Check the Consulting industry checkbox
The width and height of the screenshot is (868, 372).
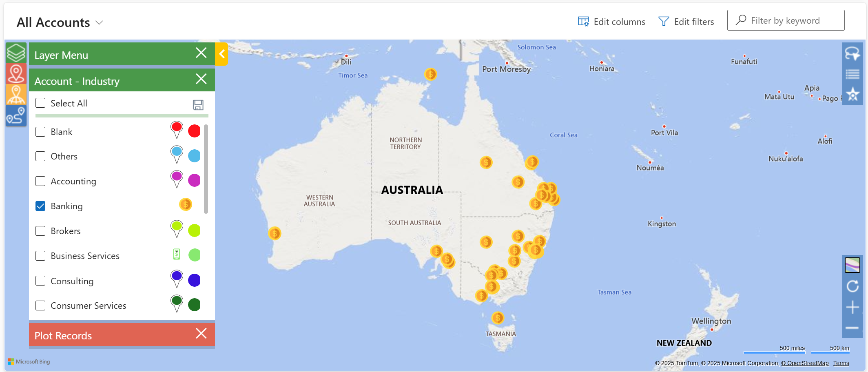pyautogui.click(x=40, y=281)
